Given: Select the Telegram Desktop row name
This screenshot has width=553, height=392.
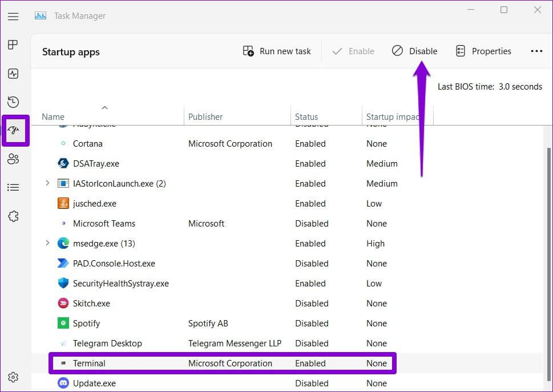Looking at the screenshot, I should pos(107,343).
